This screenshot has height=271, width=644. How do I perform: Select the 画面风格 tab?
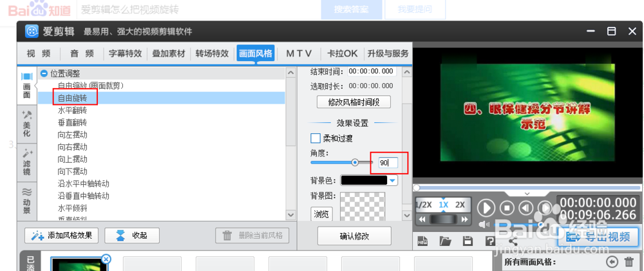256,53
